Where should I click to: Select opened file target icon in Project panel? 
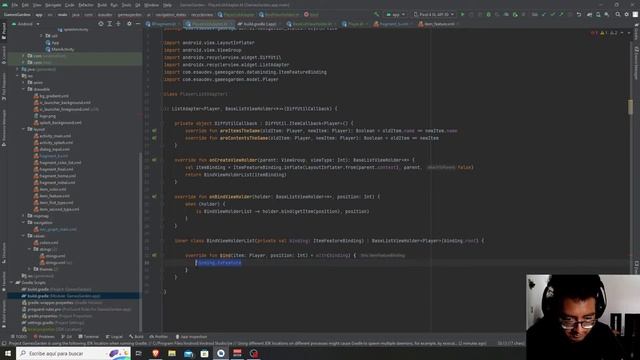[x=101, y=24]
